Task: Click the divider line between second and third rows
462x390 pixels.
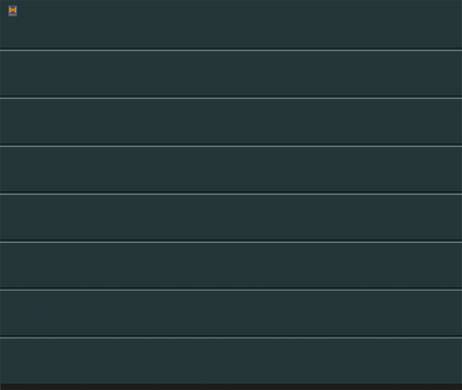Action: coord(231,98)
